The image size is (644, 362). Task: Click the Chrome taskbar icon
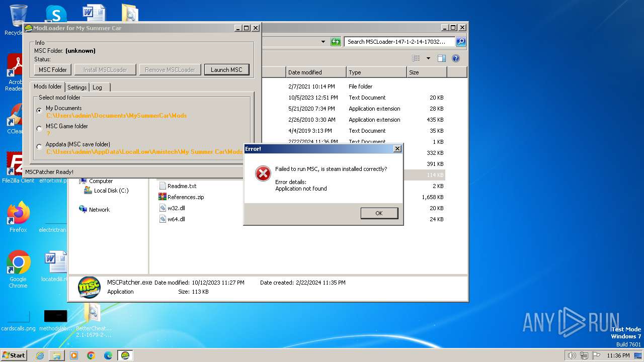pyautogui.click(x=91, y=355)
